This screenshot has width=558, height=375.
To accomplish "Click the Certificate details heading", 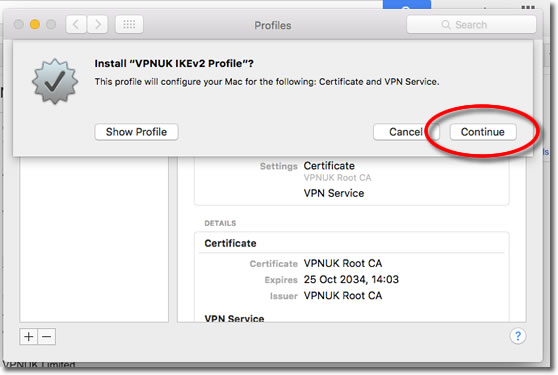I will click(x=230, y=243).
